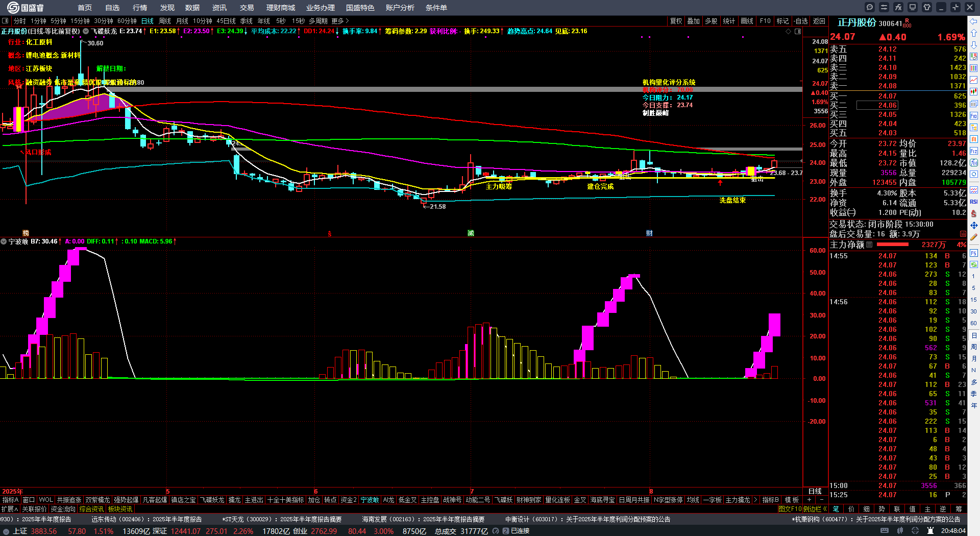Click the up arrow in right sidebar

tap(974, 33)
